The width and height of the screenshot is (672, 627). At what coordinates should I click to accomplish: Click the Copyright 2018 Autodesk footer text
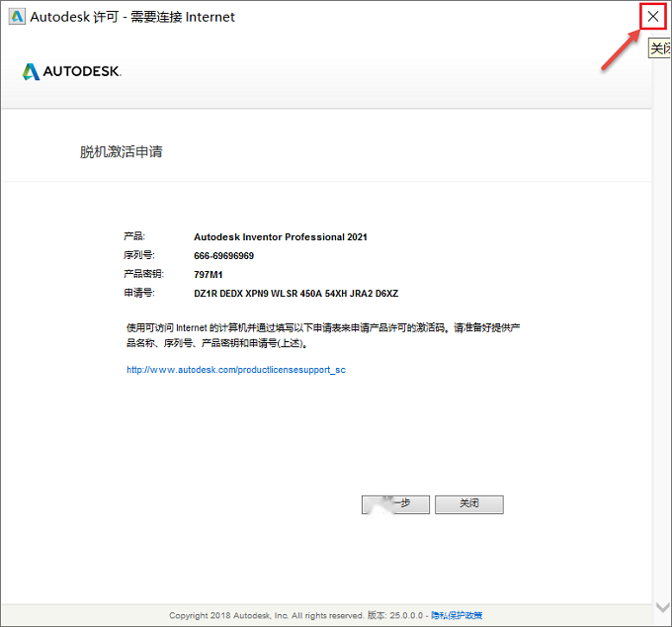(266, 615)
